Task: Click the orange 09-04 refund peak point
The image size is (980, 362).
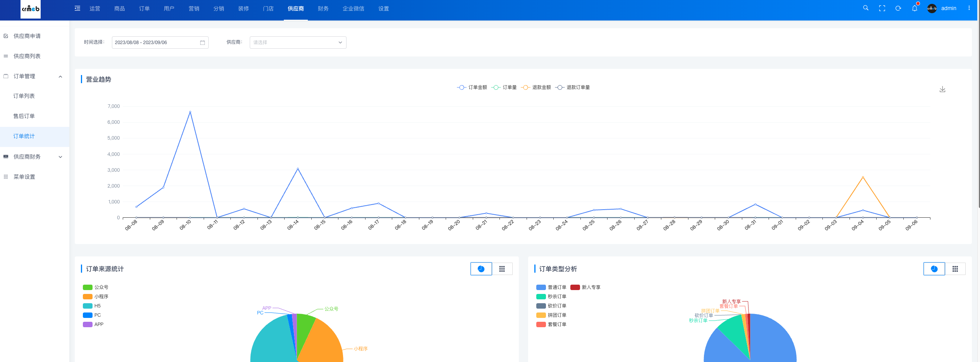Action: pyautogui.click(x=863, y=177)
